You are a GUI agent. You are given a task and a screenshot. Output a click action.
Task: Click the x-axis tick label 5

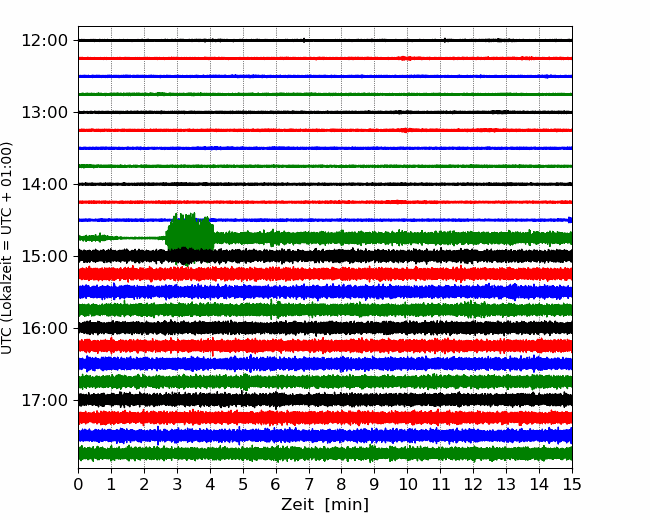pos(243,484)
